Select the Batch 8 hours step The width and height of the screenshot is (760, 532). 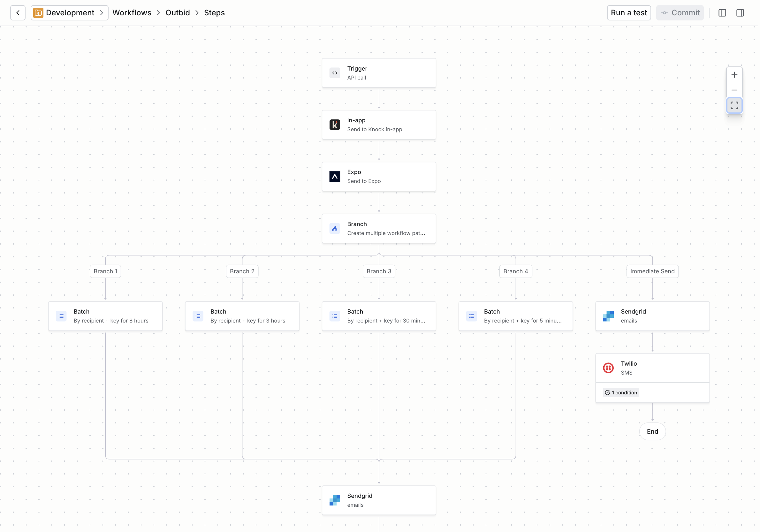[105, 316]
